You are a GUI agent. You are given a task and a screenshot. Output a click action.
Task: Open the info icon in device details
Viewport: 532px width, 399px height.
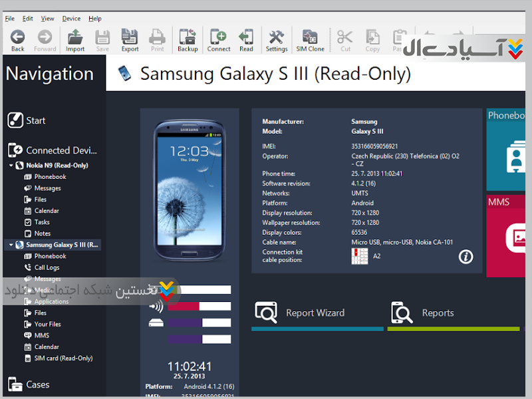(465, 257)
